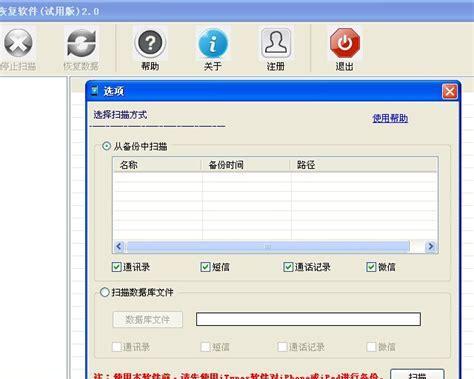Toggle the disabled 通话记录 checkbox under database file
The height and width of the screenshot is (379, 474).
(x=282, y=347)
